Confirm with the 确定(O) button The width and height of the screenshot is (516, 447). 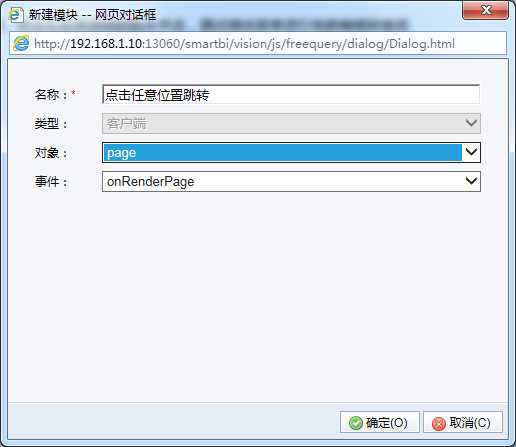(x=380, y=422)
